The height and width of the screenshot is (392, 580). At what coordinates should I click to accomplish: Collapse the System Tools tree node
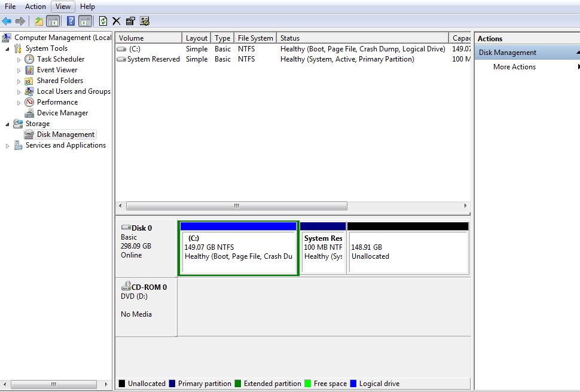7,49
